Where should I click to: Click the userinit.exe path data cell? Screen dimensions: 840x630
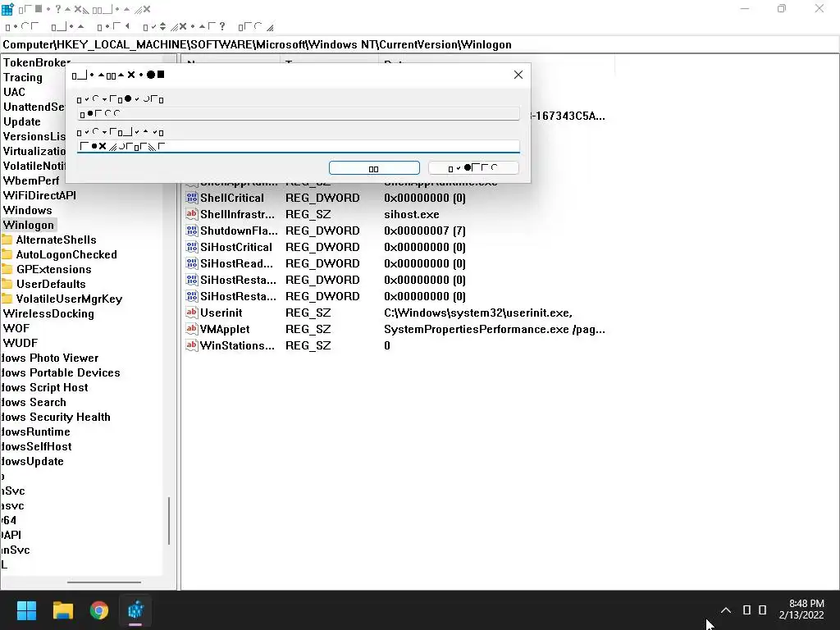tap(478, 313)
